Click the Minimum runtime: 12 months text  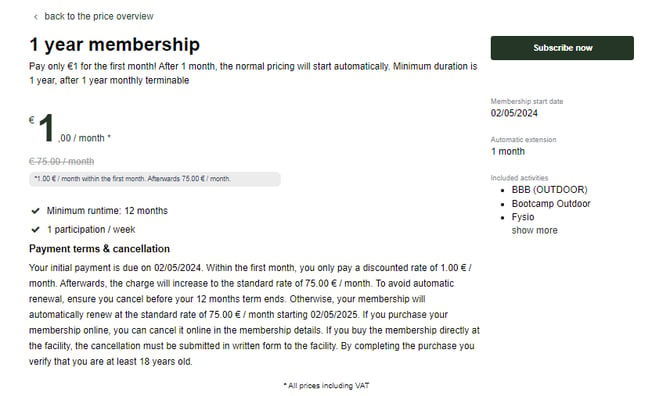[x=107, y=211]
